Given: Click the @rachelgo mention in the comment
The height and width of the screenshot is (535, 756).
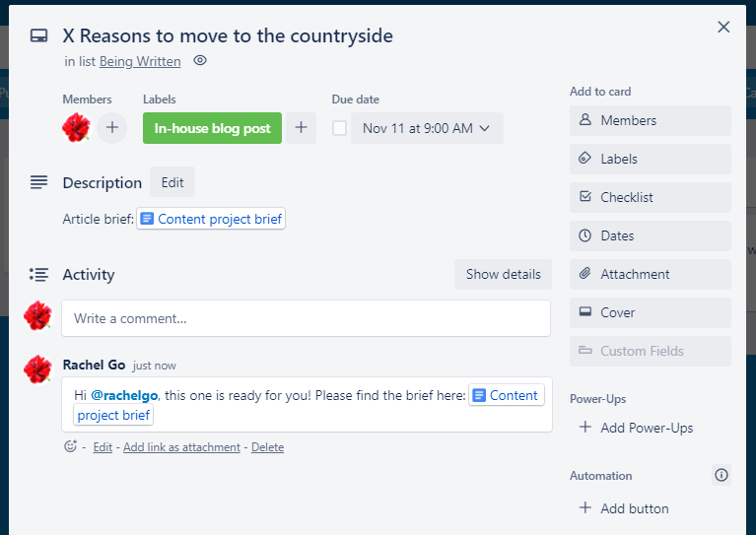Looking at the screenshot, I should [124, 396].
